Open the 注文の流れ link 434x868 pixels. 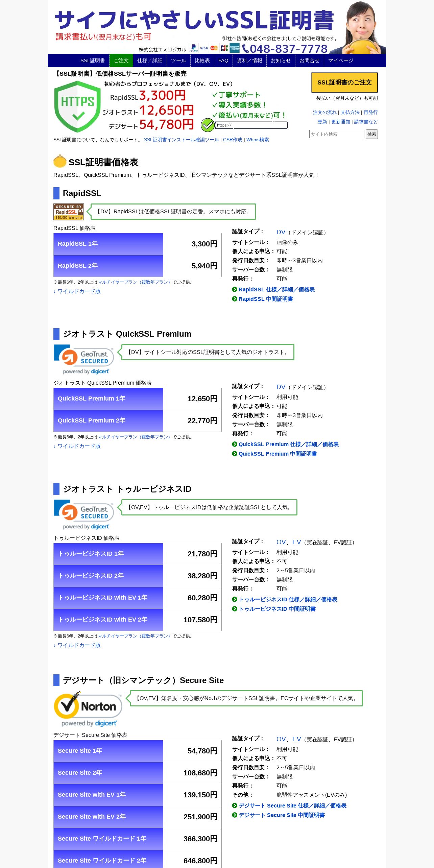pos(324,113)
